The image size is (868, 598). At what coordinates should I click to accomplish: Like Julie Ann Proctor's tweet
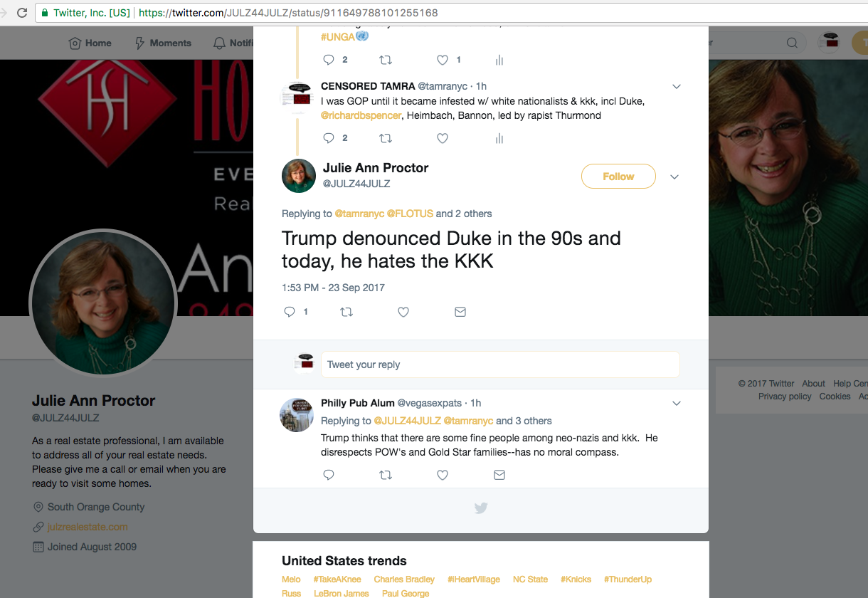[403, 312]
